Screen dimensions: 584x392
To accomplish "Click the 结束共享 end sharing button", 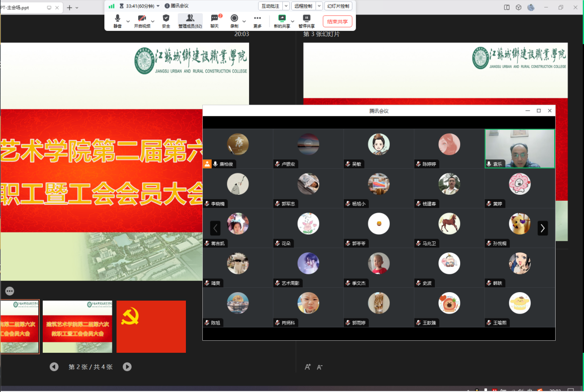I will [x=337, y=21].
